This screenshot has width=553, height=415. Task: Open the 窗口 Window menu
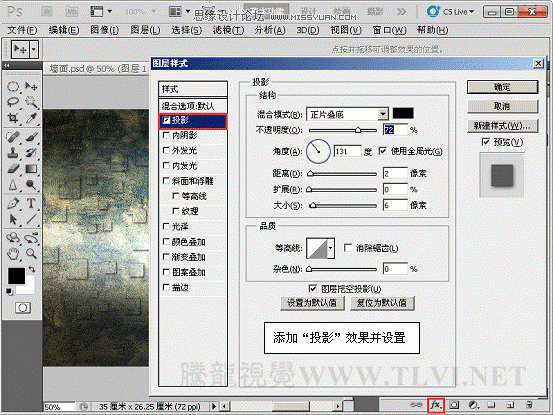[x=389, y=30]
